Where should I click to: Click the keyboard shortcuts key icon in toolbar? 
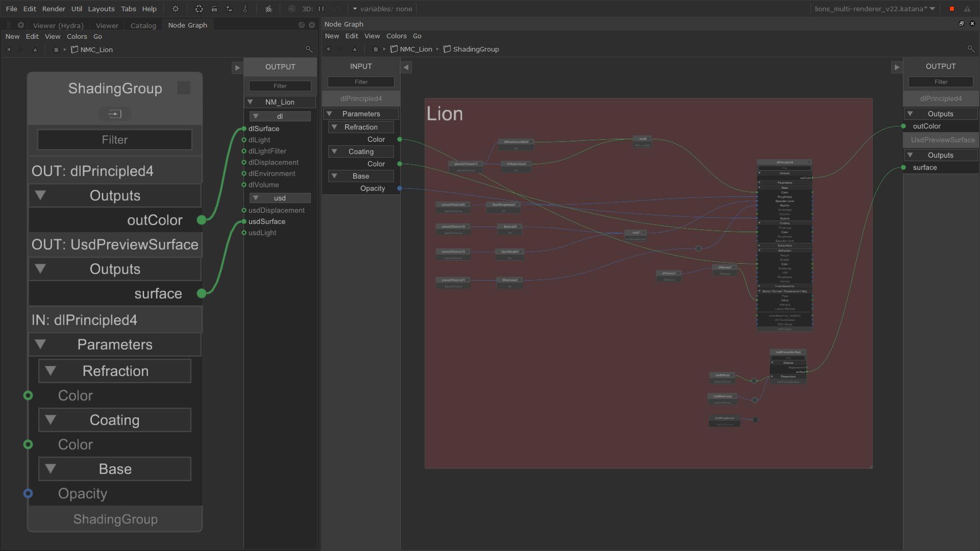246,9
